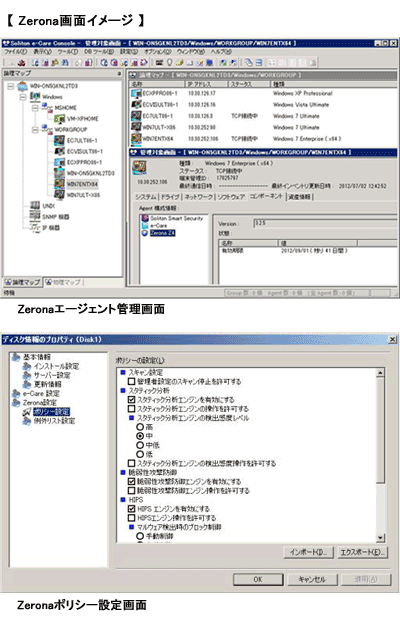Click the Zerona Z4 agent component icon
The height and width of the screenshot is (625, 400).
click(x=145, y=233)
